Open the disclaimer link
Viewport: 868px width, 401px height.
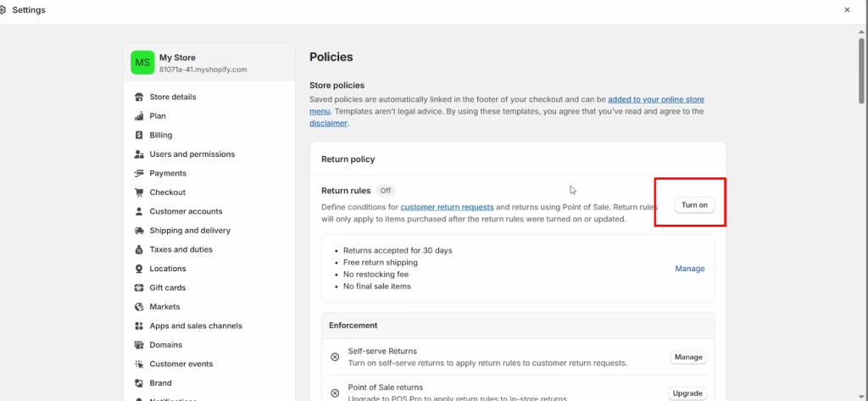pyautogui.click(x=328, y=123)
